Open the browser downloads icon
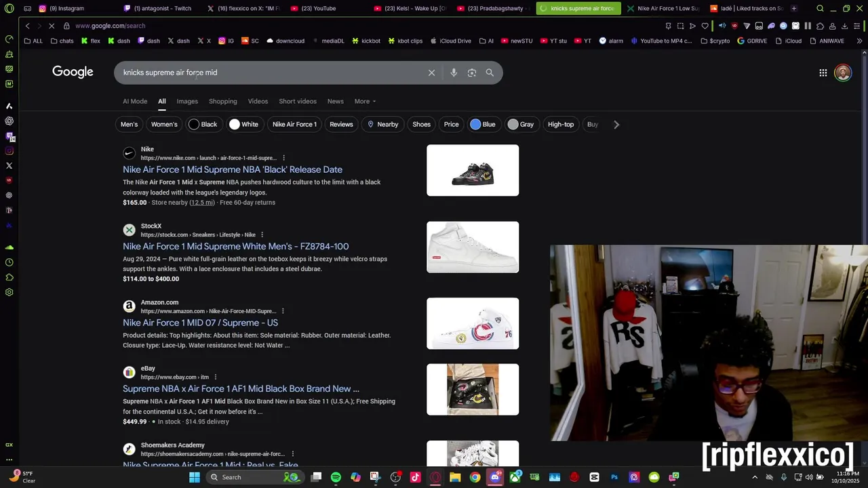This screenshot has width=868, height=488. point(844,26)
